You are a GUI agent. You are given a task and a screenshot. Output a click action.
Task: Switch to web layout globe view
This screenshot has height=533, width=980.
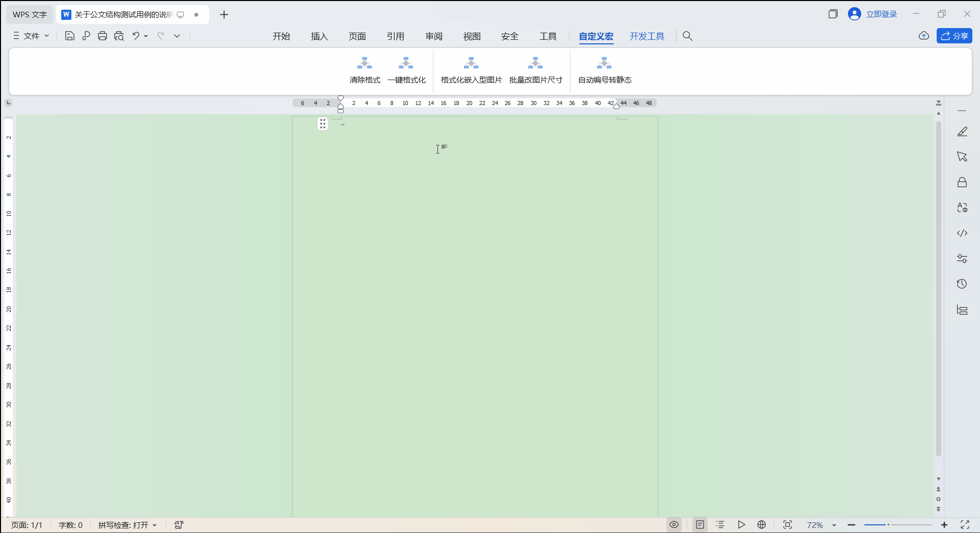pyautogui.click(x=762, y=525)
